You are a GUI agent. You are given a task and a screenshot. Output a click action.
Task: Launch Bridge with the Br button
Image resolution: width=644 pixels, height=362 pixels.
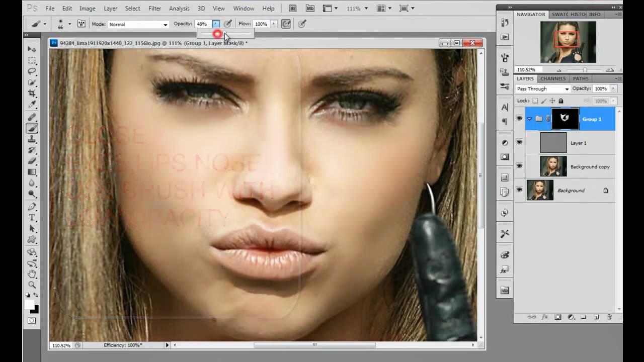(x=293, y=9)
